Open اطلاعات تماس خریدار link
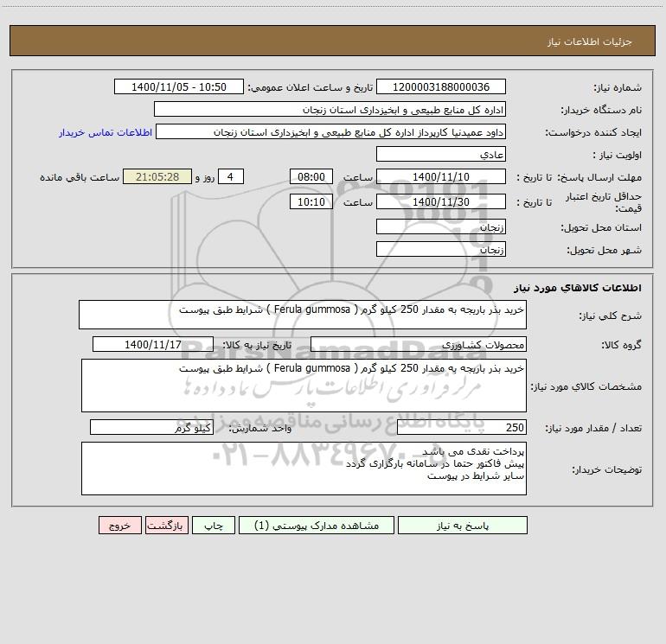The height and width of the screenshot is (644, 666). (x=106, y=132)
